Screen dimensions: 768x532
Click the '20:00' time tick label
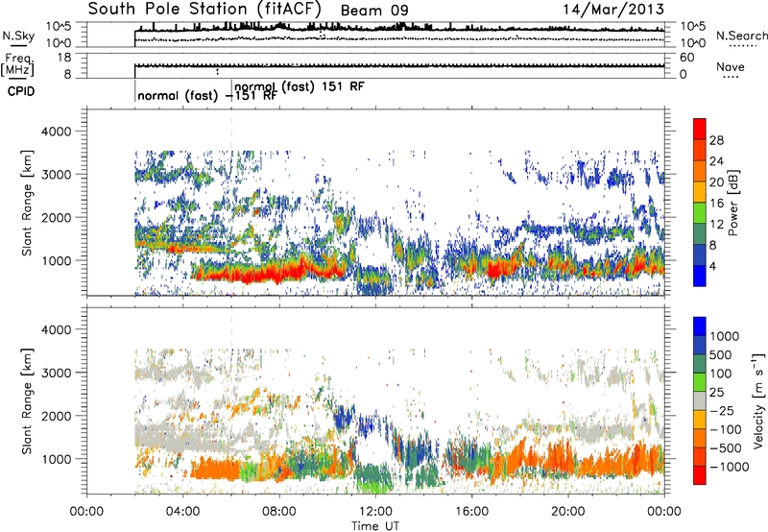(x=567, y=512)
